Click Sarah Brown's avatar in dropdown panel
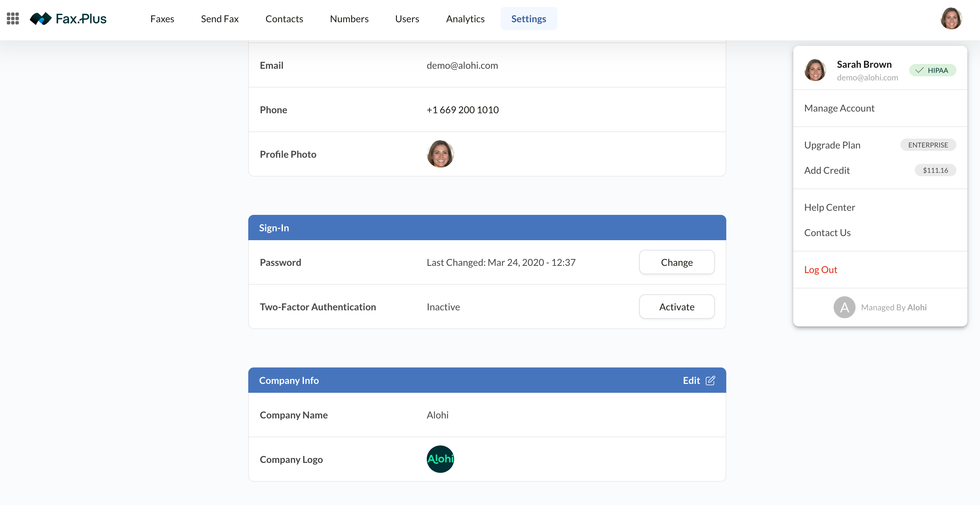 [x=815, y=70]
